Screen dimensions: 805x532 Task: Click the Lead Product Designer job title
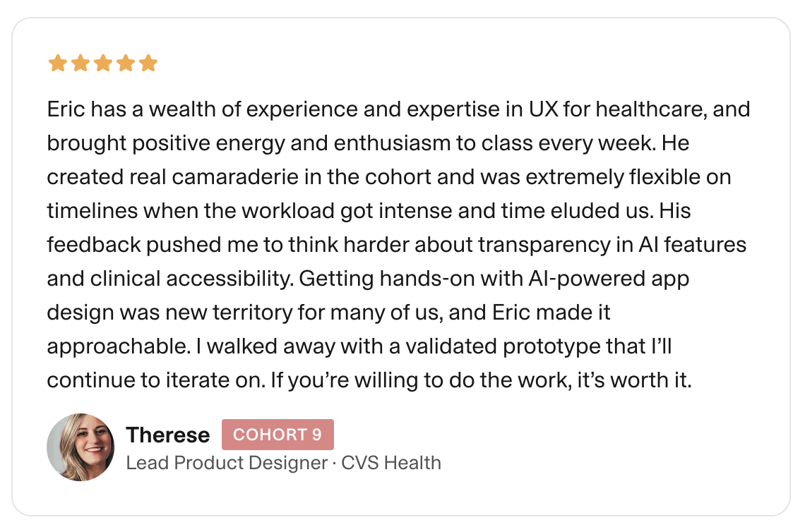pos(225,464)
